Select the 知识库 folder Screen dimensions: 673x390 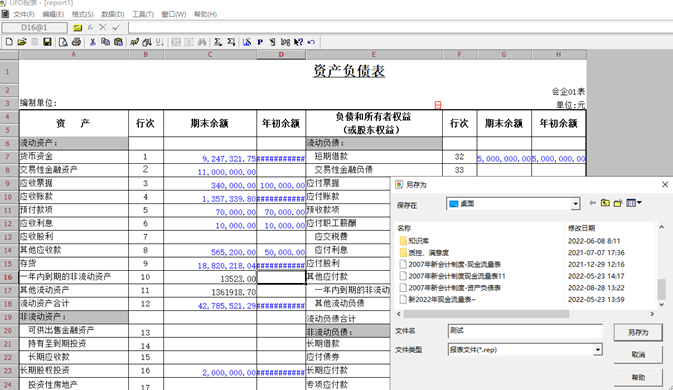click(414, 241)
